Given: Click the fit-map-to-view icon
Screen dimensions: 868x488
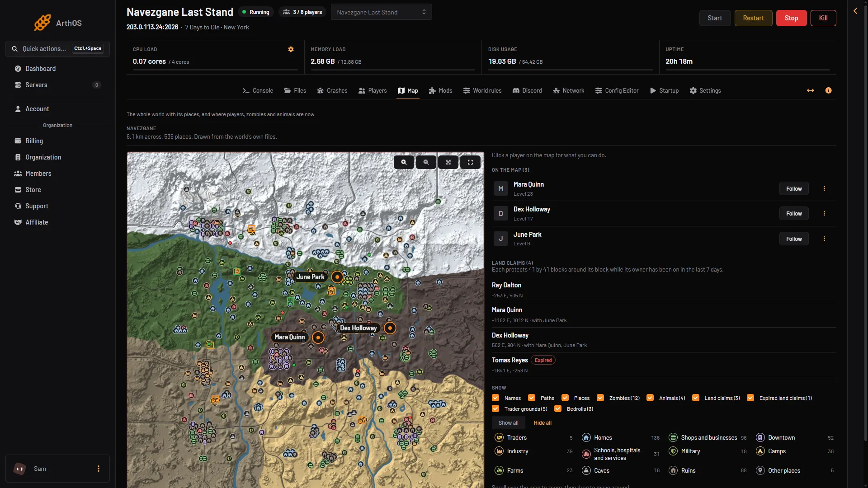Looking at the screenshot, I should pos(448,162).
